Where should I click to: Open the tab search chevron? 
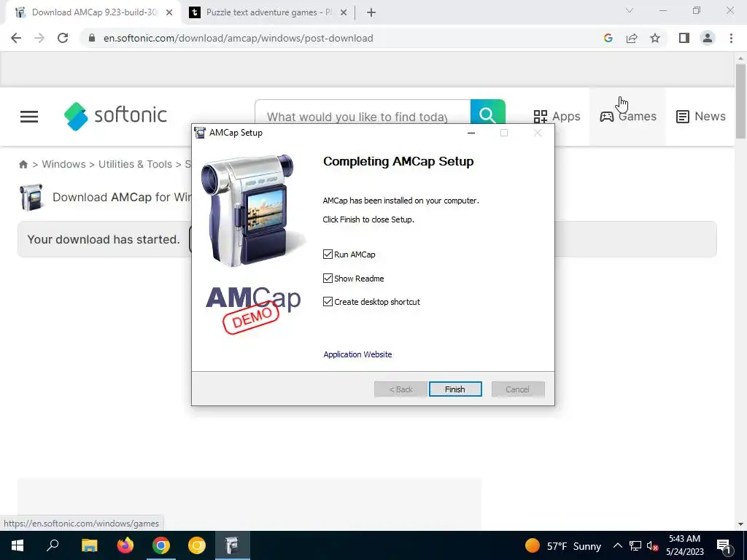pos(630,10)
